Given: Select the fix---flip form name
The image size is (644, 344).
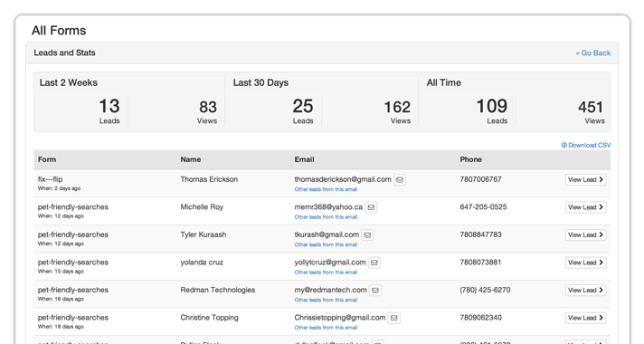Looking at the screenshot, I should click(x=50, y=179).
